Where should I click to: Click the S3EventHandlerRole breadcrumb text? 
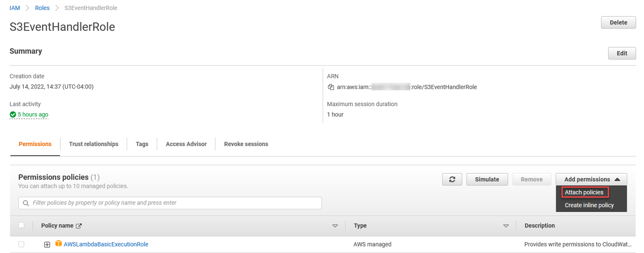click(x=91, y=8)
